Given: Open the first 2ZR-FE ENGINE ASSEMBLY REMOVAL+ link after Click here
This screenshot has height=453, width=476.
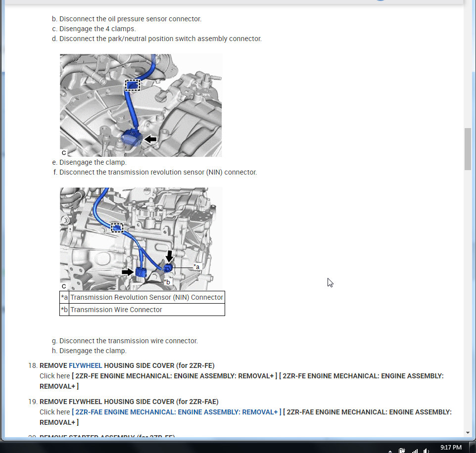Looking at the screenshot, I should tap(174, 376).
